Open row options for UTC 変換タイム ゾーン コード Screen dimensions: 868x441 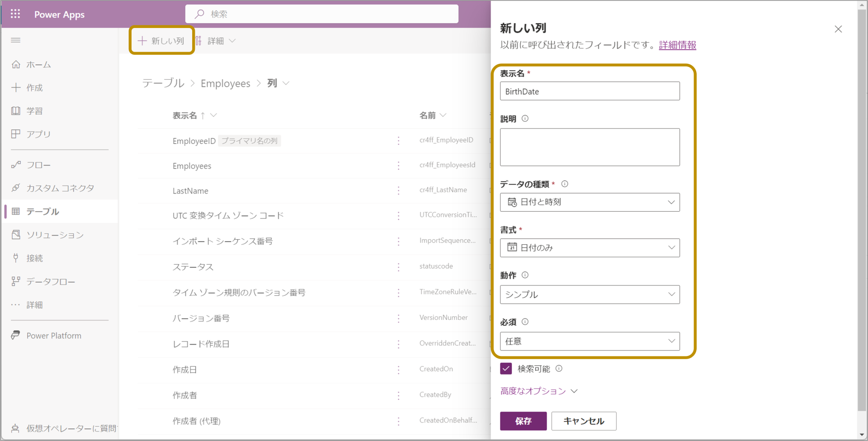[398, 216]
